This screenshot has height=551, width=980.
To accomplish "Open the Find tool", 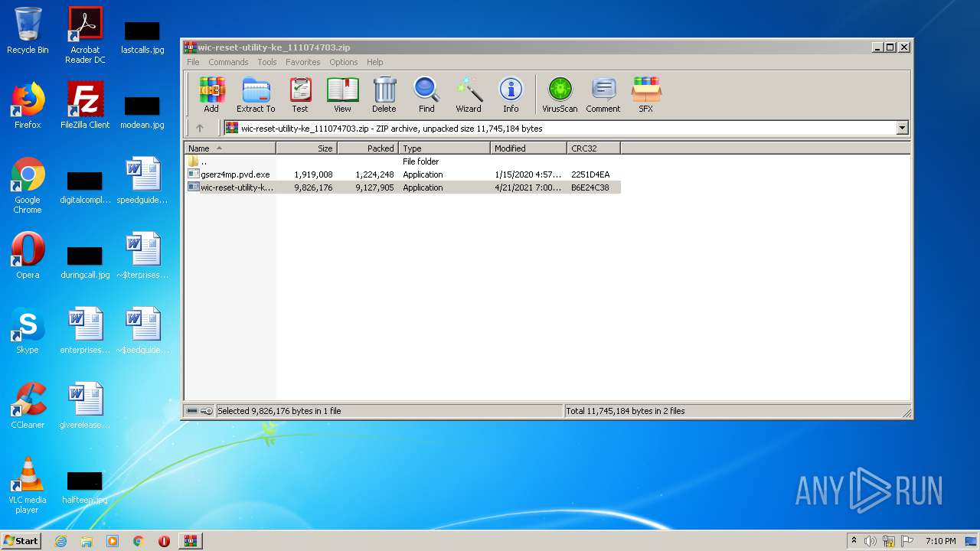I will click(x=426, y=95).
